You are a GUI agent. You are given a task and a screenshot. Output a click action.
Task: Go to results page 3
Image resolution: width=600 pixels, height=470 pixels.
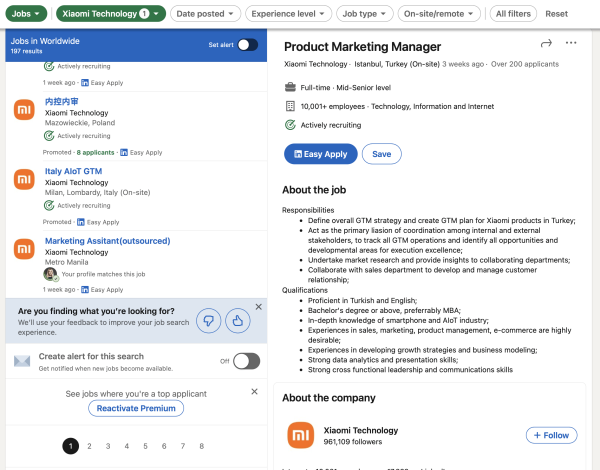(108, 446)
